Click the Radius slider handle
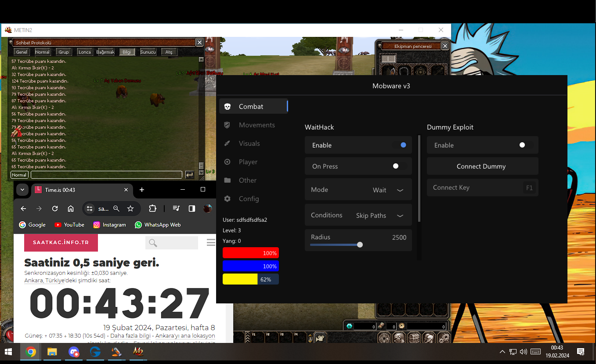 pyautogui.click(x=360, y=245)
